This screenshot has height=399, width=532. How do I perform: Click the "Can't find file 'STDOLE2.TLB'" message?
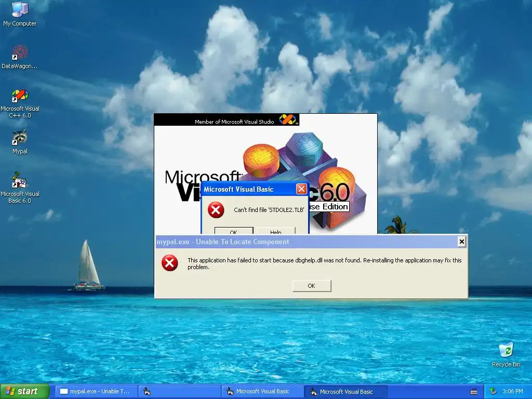269,210
